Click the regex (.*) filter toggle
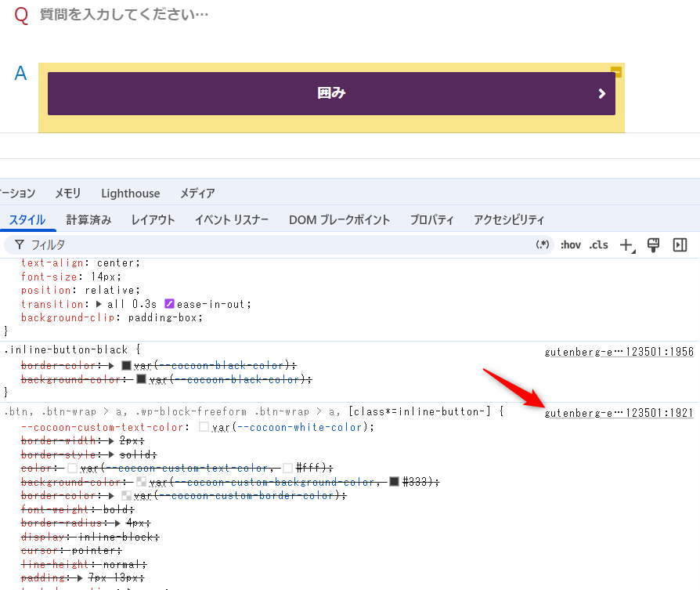The image size is (700, 590). coord(543,245)
